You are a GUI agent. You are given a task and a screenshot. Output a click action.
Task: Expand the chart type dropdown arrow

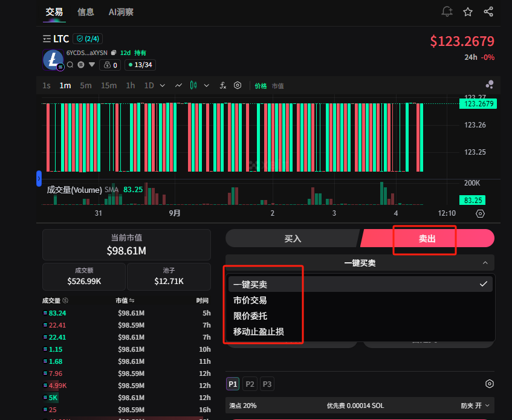tap(206, 85)
